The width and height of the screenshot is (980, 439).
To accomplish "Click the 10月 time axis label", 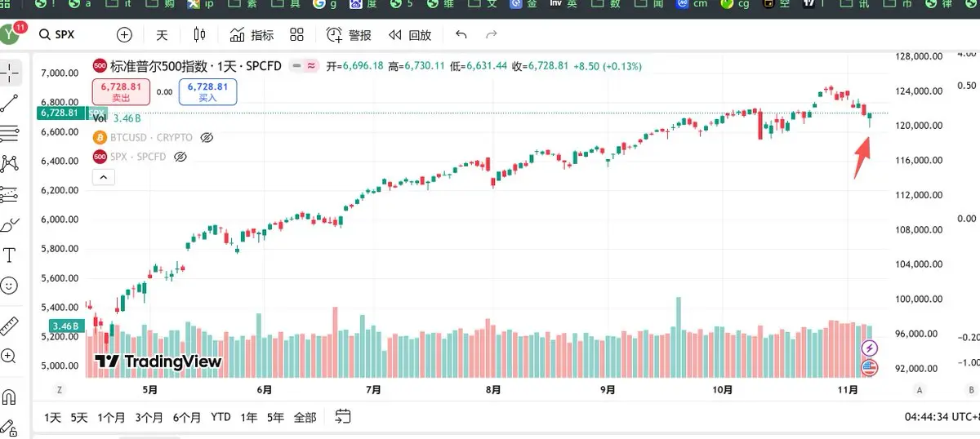I will coord(722,390).
